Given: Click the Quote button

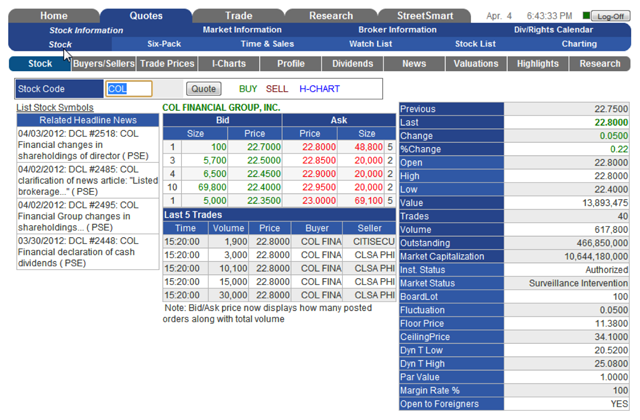Looking at the screenshot, I should click(204, 89).
